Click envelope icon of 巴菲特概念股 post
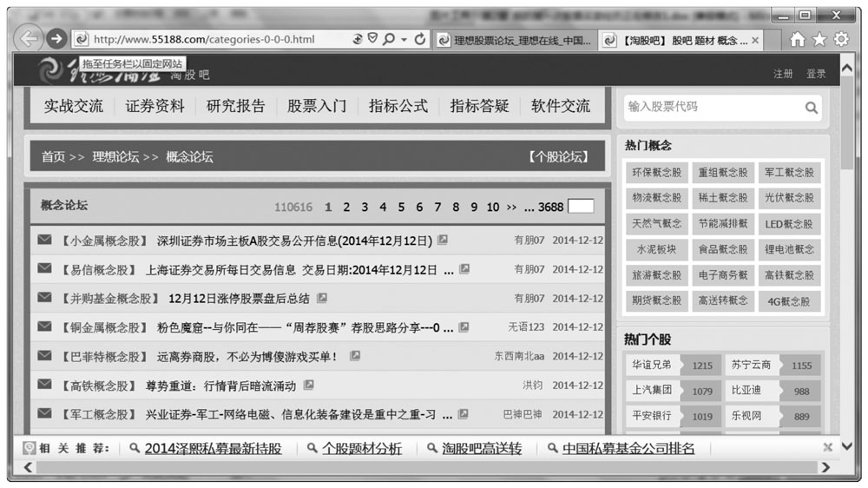 (45, 355)
